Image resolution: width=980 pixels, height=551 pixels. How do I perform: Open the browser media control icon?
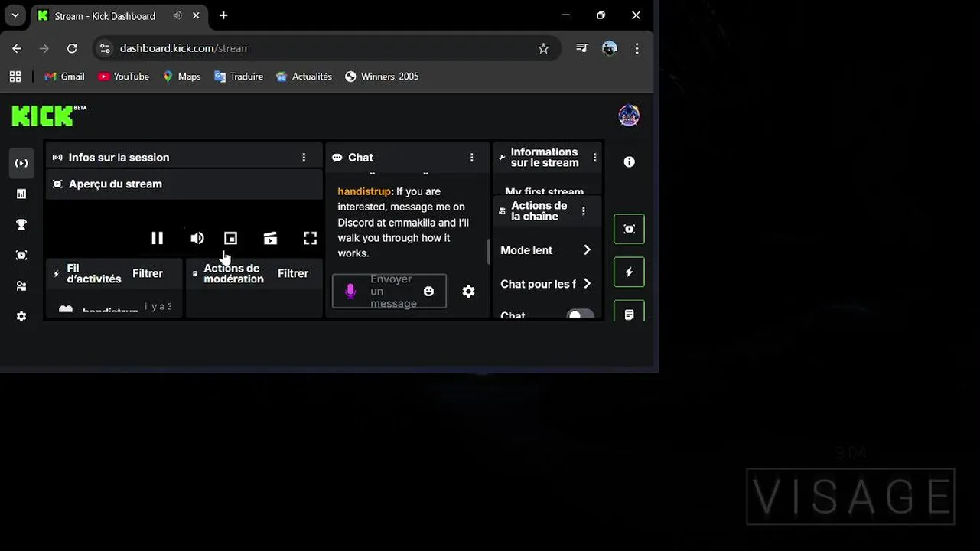tap(582, 48)
